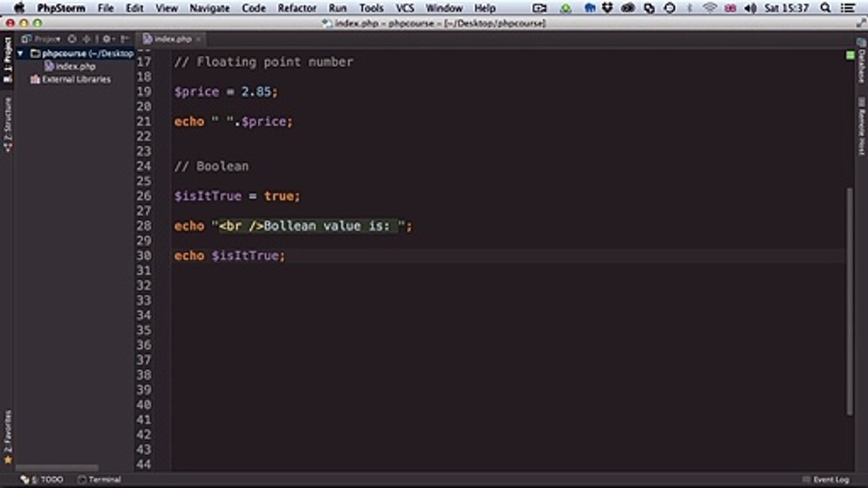Open Spotlight search magnifier
The image size is (868, 488).
click(825, 8)
